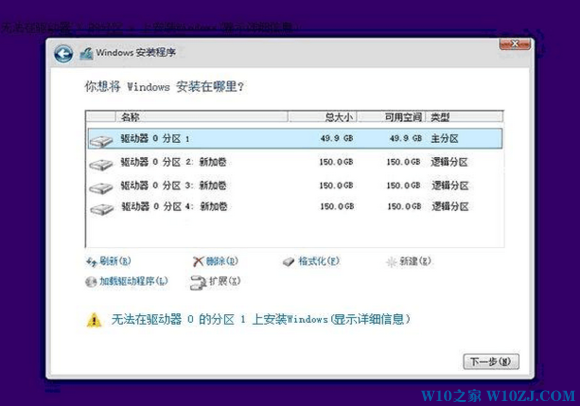
Task: Select drive 0 partition 1 row
Action: [x=295, y=139]
